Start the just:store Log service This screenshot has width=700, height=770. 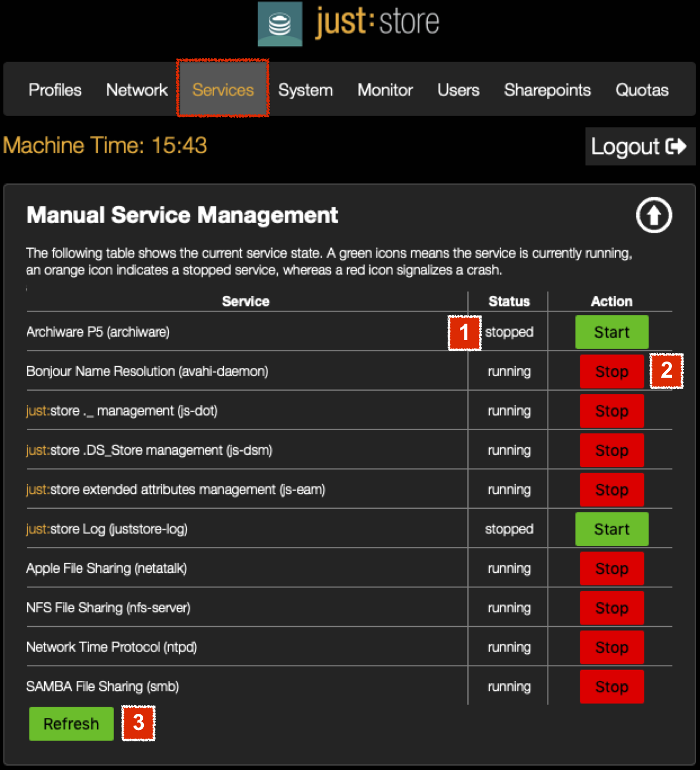(x=611, y=529)
